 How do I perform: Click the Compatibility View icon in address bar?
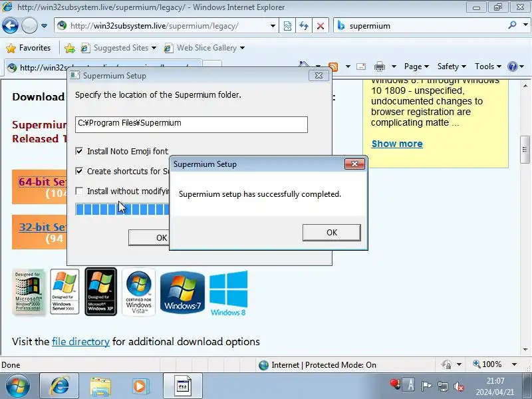287,26
